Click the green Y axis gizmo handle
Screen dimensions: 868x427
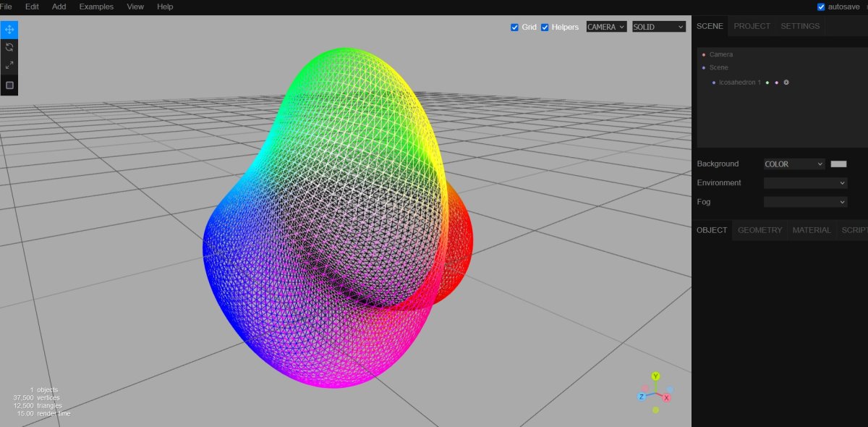click(655, 376)
